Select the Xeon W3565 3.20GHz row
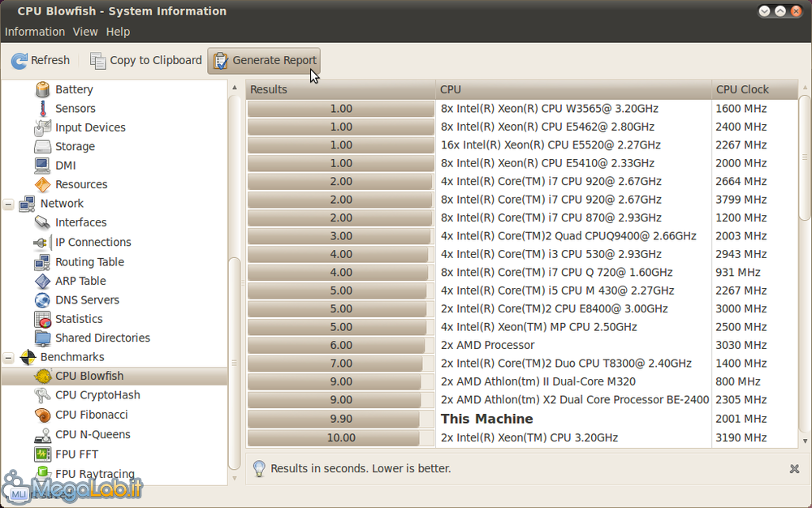 (522, 109)
